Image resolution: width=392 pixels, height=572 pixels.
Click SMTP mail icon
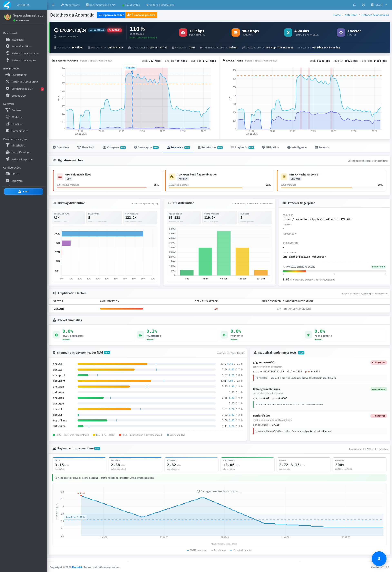tap(8, 174)
